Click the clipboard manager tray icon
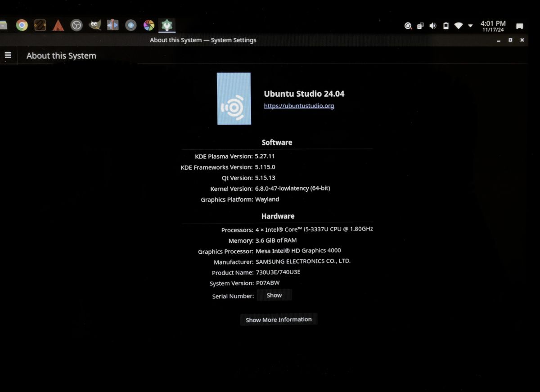 (x=421, y=26)
